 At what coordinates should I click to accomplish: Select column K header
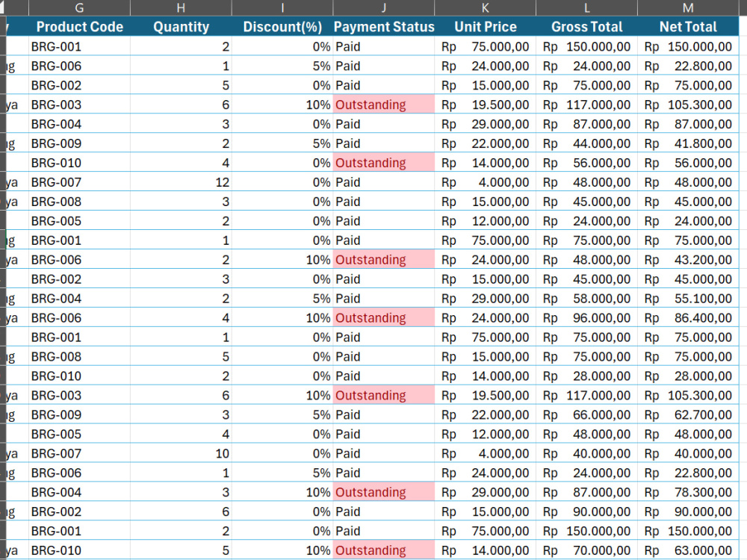pos(486,7)
